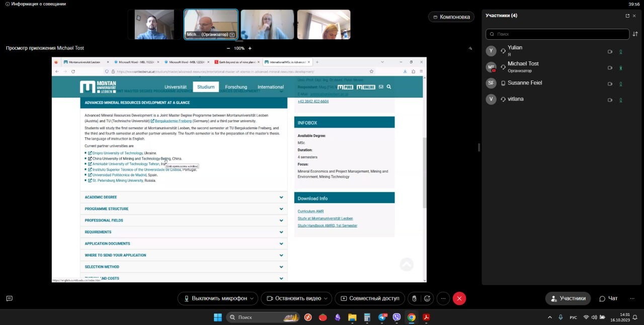Image resolution: width=644 pixels, height=325 pixels.
Task: Zoom in shared view with plus
Action: [250, 48]
